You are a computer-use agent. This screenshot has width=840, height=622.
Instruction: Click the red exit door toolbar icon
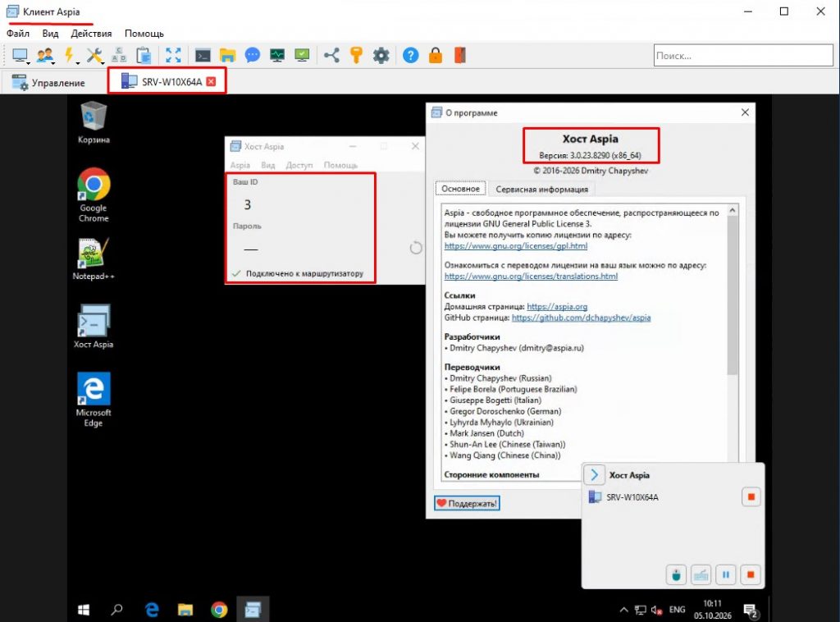pos(460,55)
